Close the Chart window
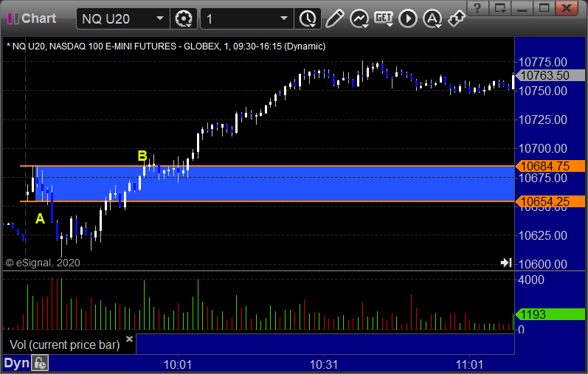The width and height of the screenshot is (588, 374). (x=567, y=8)
